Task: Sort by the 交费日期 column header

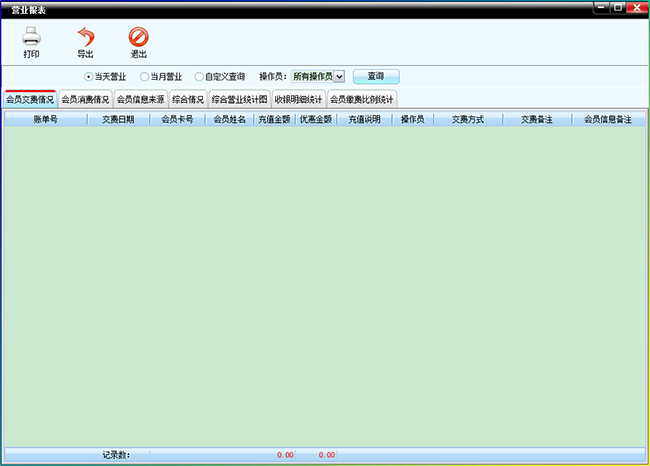Action: [x=118, y=119]
